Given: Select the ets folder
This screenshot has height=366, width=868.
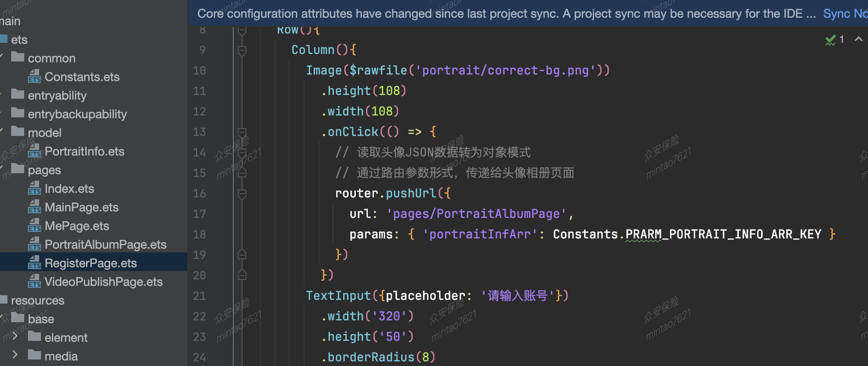Looking at the screenshot, I should coord(19,40).
